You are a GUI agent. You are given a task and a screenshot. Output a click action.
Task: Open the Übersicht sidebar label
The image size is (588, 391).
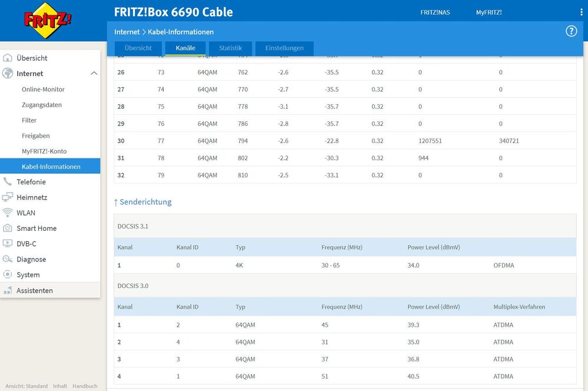click(32, 58)
